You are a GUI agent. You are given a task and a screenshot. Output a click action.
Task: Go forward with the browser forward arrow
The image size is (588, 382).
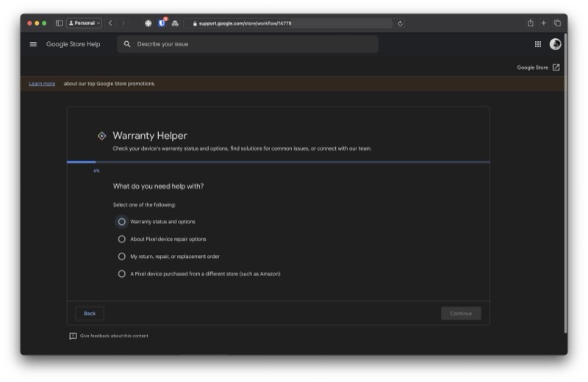123,24
